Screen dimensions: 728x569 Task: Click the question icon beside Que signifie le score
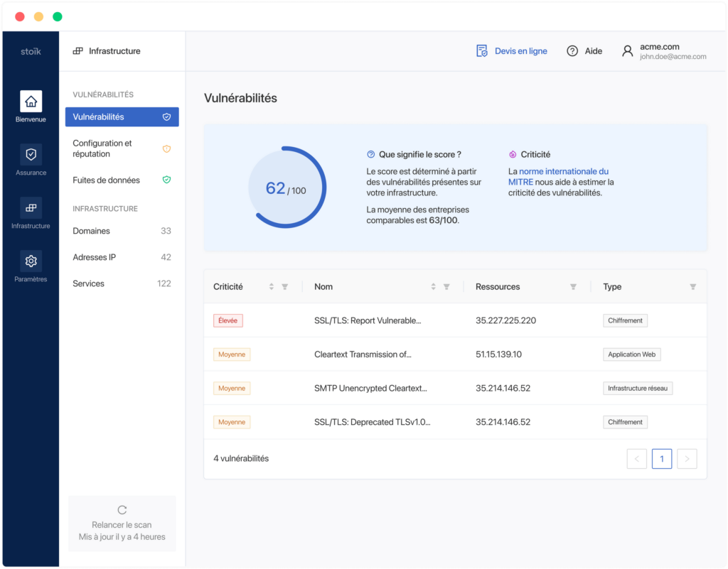(x=371, y=154)
